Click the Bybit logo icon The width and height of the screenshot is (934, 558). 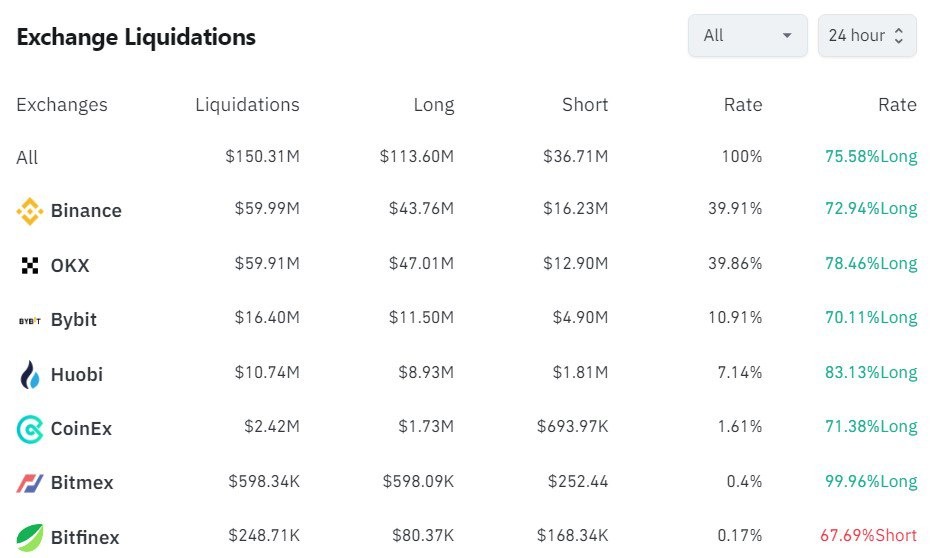30,320
